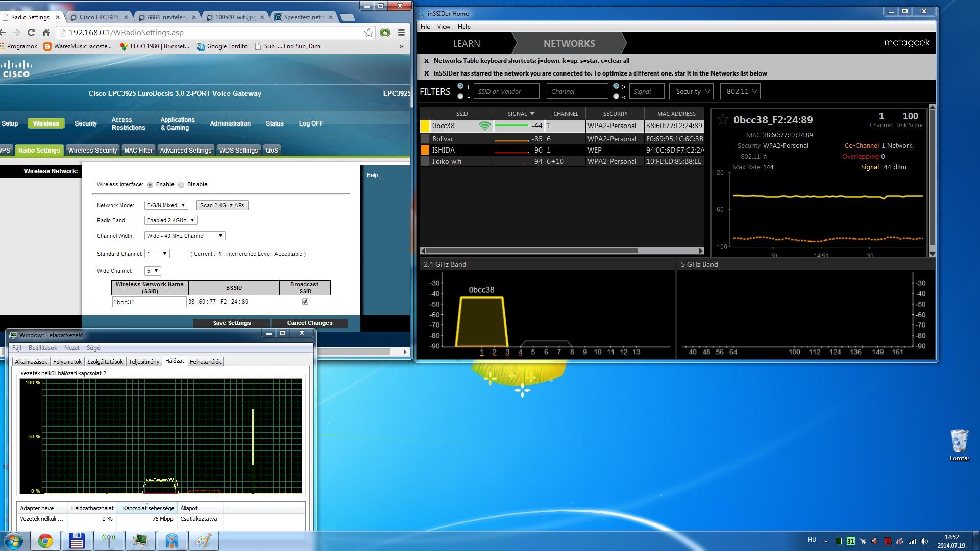The width and height of the screenshot is (980, 551).
Task: Enable the Wireless Interface radio option
Action: (x=150, y=185)
